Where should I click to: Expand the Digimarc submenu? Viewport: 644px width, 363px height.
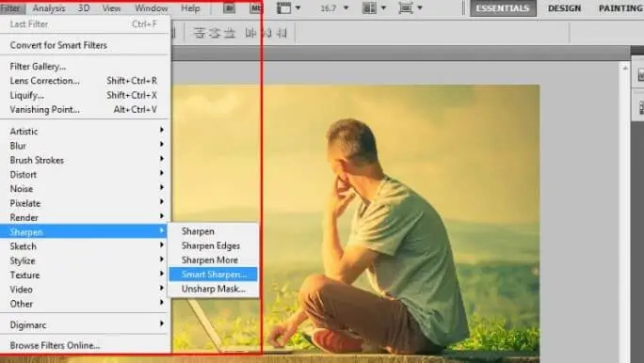(85, 324)
